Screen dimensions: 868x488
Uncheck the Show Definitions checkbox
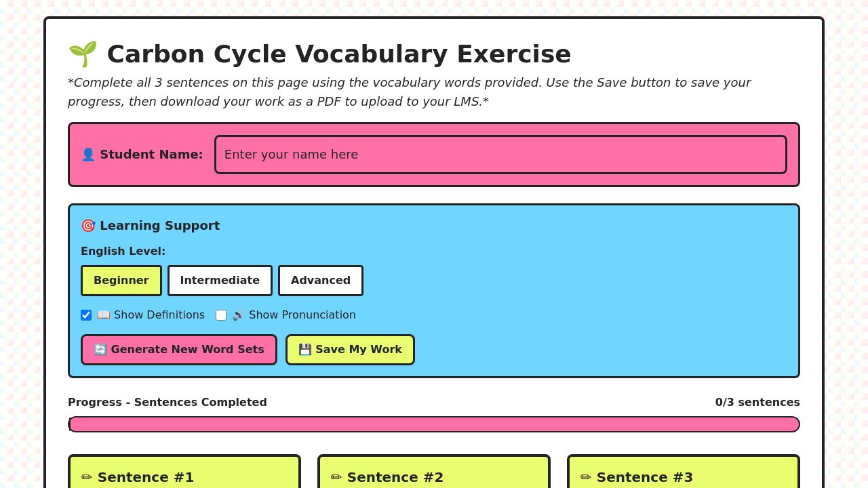pyautogui.click(x=86, y=315)
